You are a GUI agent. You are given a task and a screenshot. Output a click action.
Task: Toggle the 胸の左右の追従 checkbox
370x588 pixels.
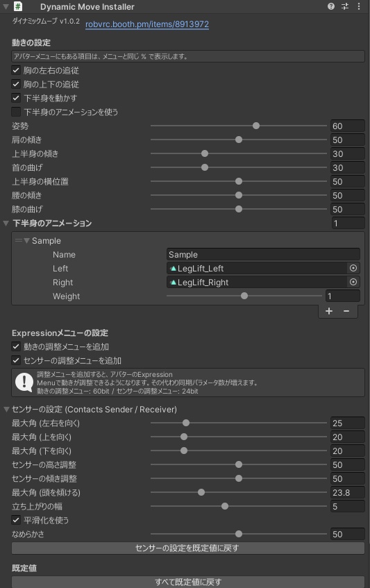coord(16,70)
